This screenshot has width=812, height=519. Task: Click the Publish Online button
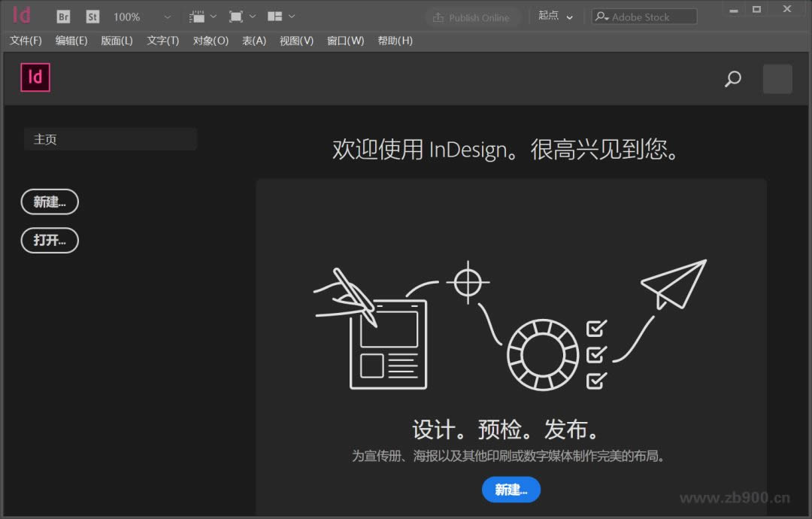[x=471, y=17]
